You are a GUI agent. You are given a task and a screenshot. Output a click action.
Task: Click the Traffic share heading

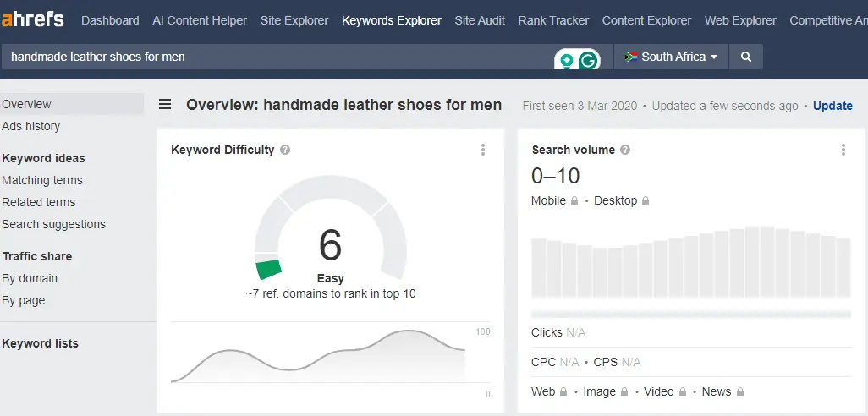coord(37,257)
